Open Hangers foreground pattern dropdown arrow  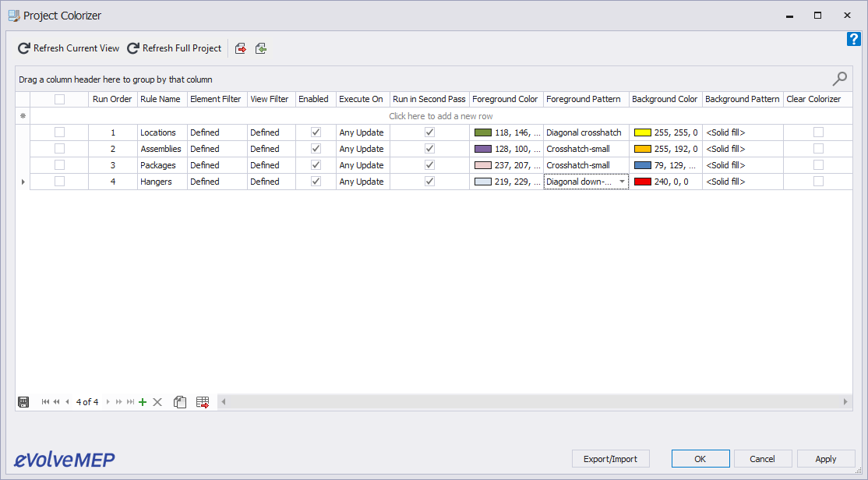pos(622,182)
